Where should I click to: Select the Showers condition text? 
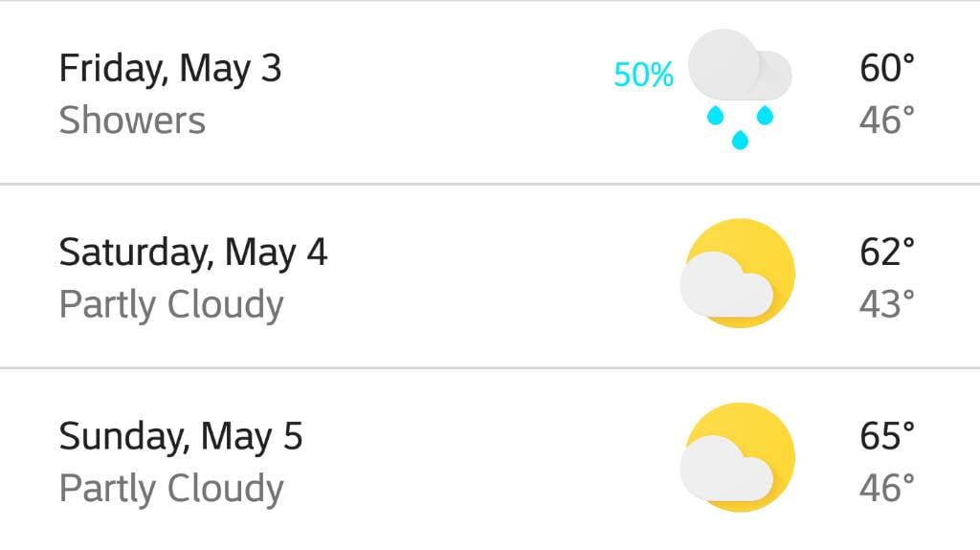(x=132, y=120)
